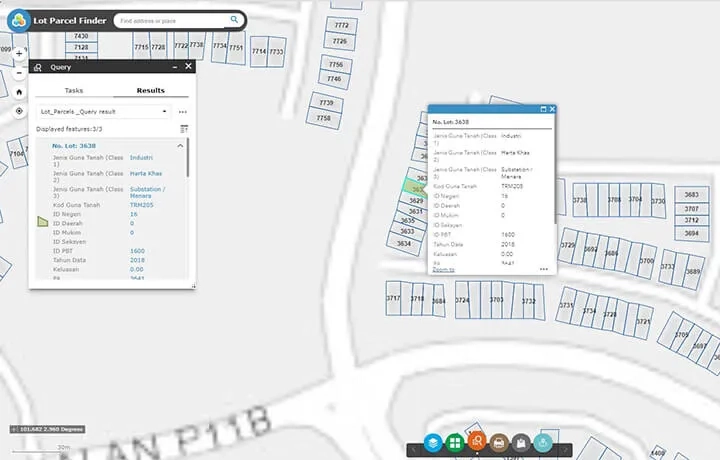Click the Find address or place field
720x460 pixels.
(170, 19)
